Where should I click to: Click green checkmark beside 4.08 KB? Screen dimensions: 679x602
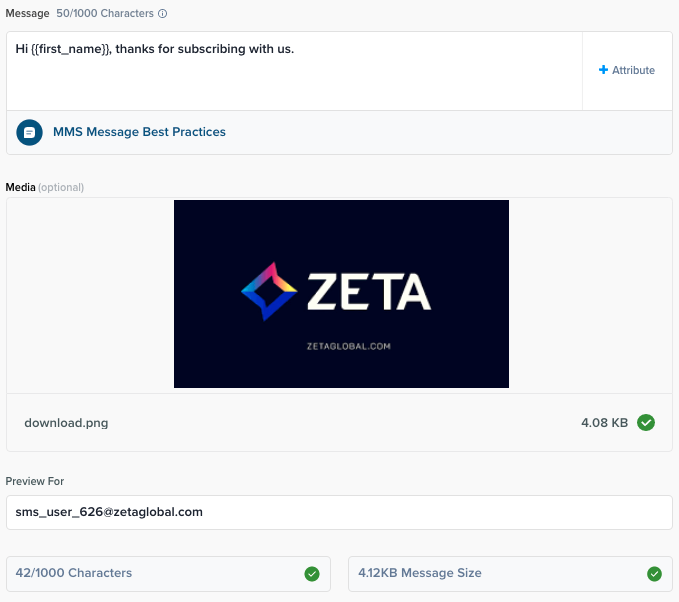coord(646,423)
